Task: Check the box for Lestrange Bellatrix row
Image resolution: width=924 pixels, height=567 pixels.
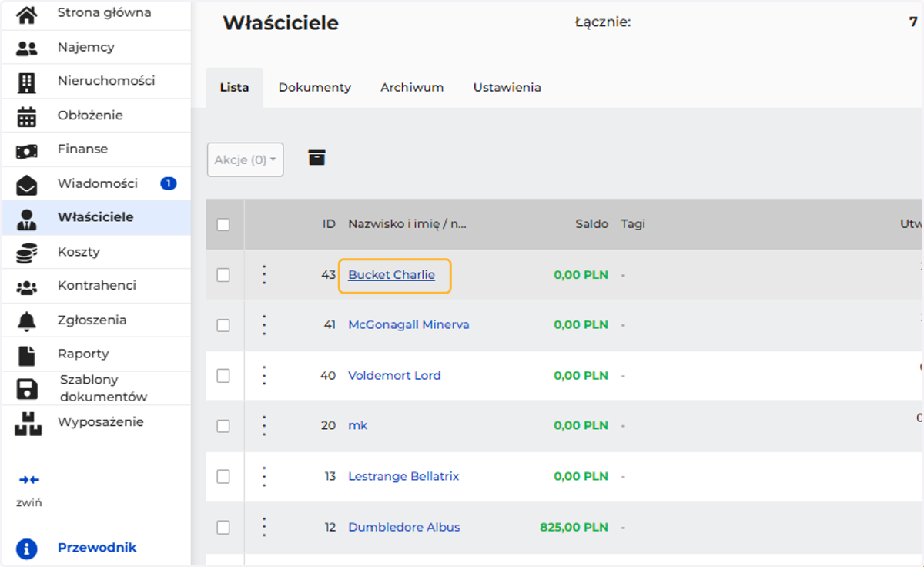Action: coord(223,477)
